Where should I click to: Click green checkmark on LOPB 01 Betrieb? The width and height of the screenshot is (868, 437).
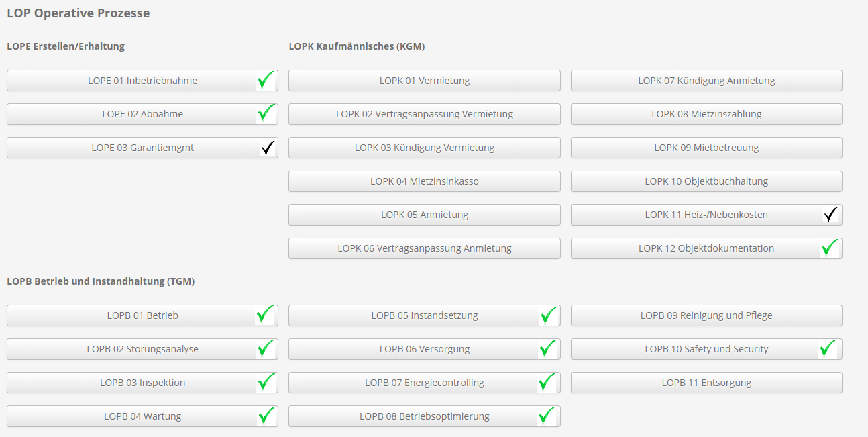[266, 315]
